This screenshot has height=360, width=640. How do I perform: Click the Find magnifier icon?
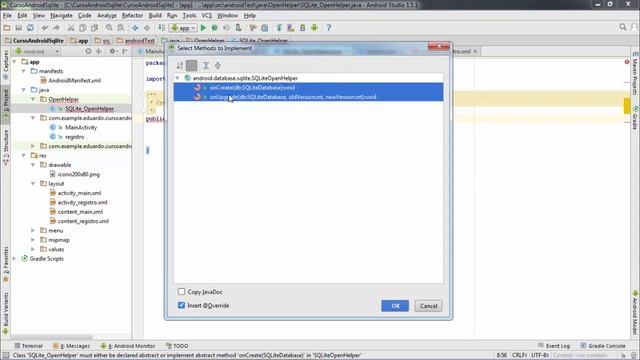tap(109, 28)
